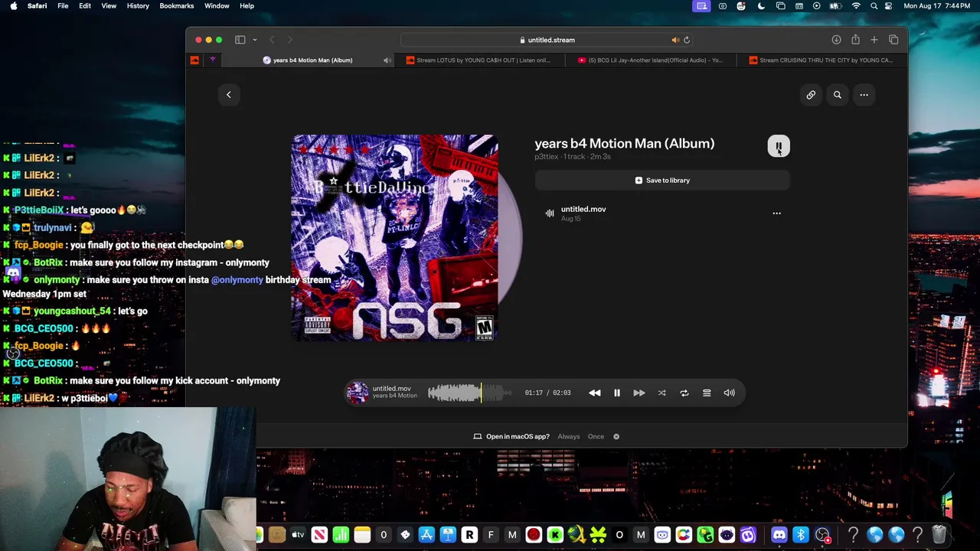Open the Safari File menu

click(x=63, y=6)
